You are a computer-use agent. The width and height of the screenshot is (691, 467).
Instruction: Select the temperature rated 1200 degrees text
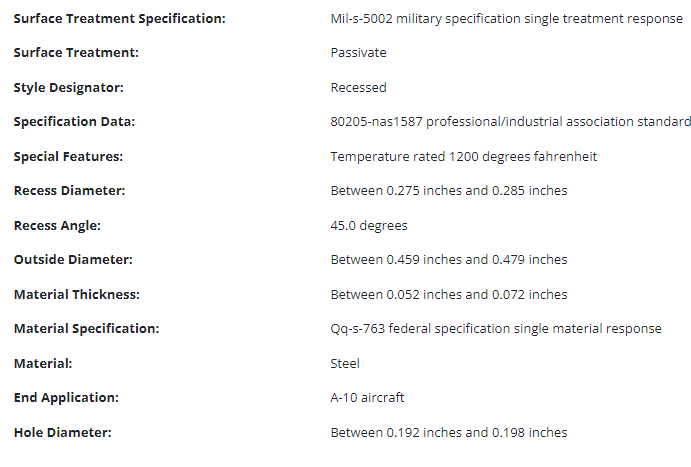click(x=463, y=157)
